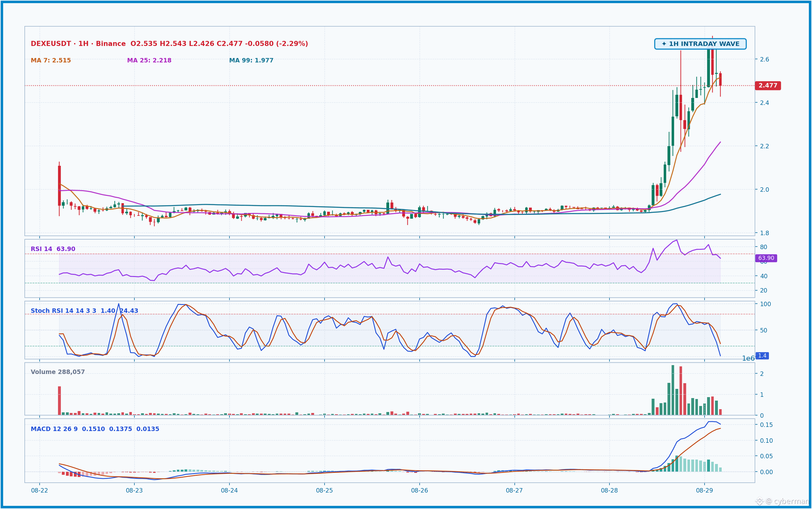812x509 pixels.
Task: Click the 08-26 date label
Action: (419, 491)
